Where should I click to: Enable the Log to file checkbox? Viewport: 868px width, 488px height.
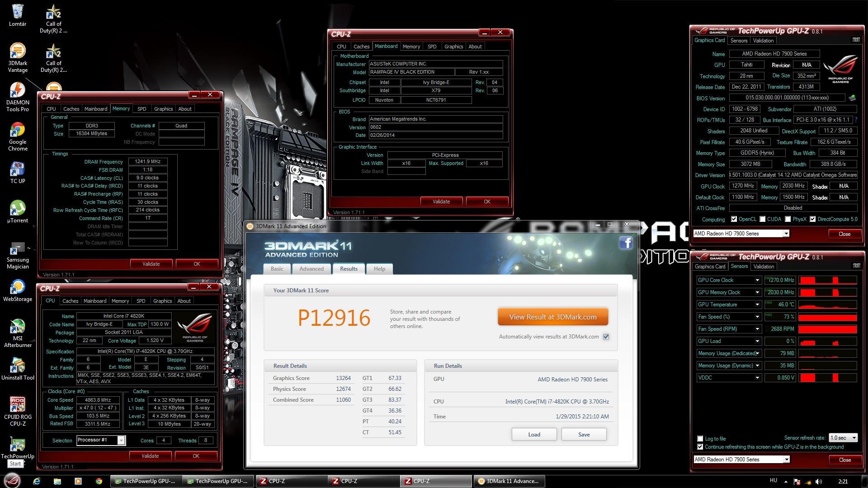(700, 439)
